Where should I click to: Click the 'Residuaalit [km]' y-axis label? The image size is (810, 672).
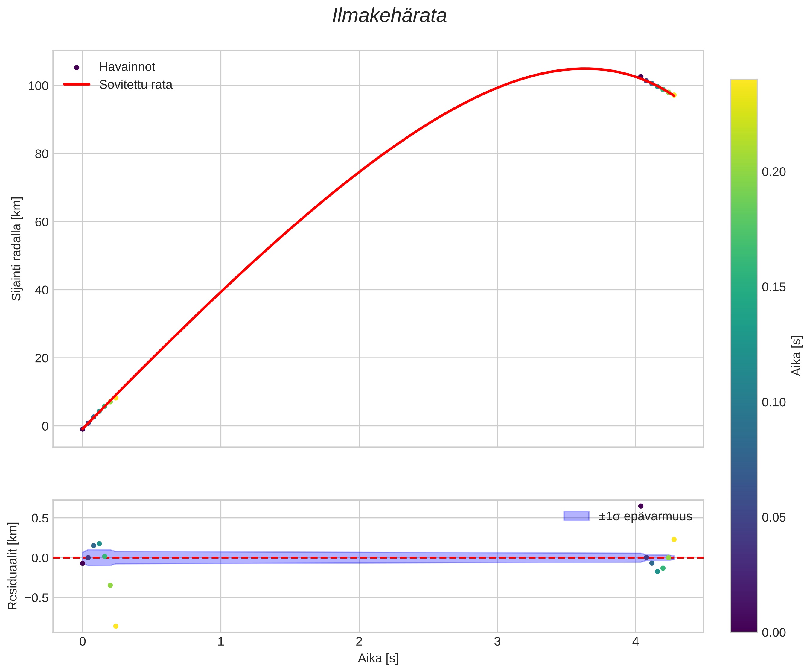(13, 566)
